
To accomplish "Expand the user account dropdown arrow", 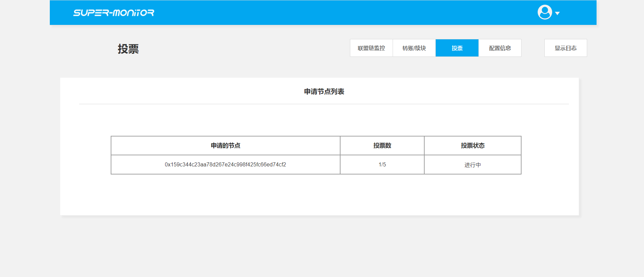I will click(557, 13).
